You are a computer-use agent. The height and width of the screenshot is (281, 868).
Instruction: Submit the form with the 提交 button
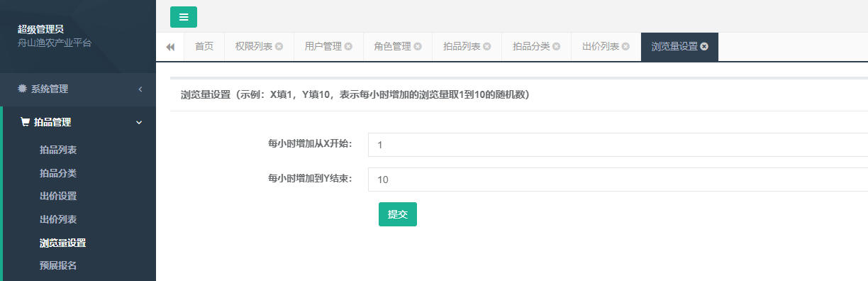tap(398, 214)
